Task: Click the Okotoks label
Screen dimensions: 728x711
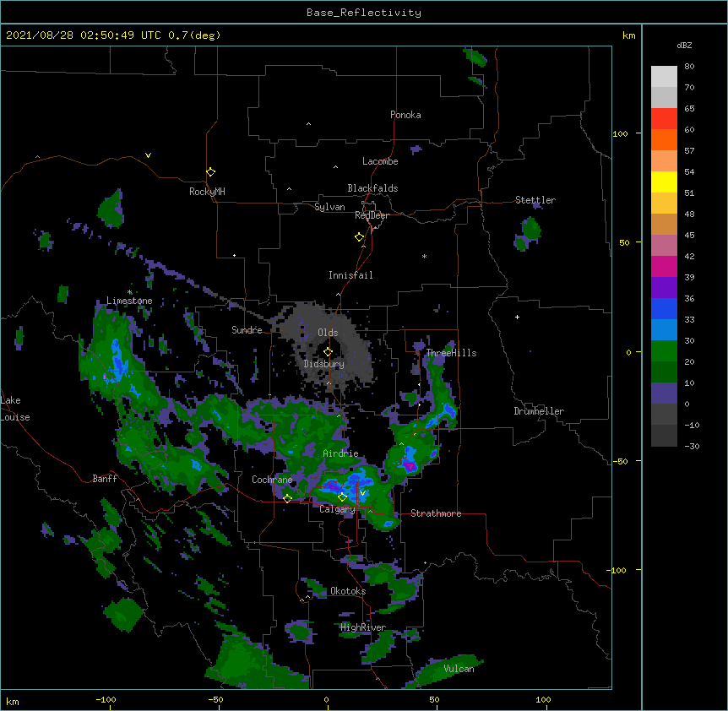Action: click(348, 591)
